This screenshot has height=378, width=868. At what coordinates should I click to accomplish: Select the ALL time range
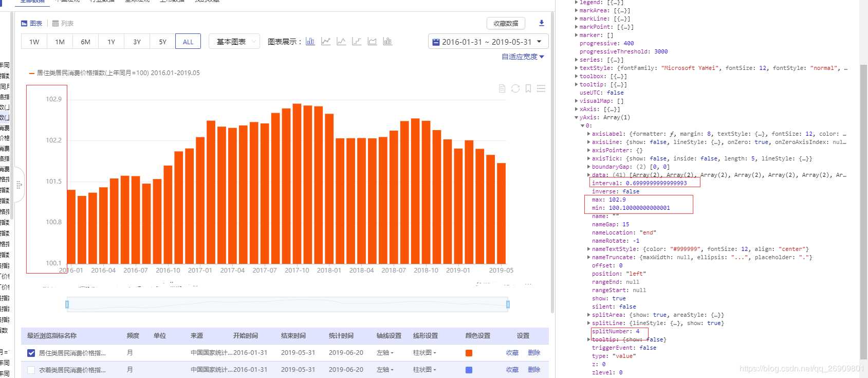(188, 42)
